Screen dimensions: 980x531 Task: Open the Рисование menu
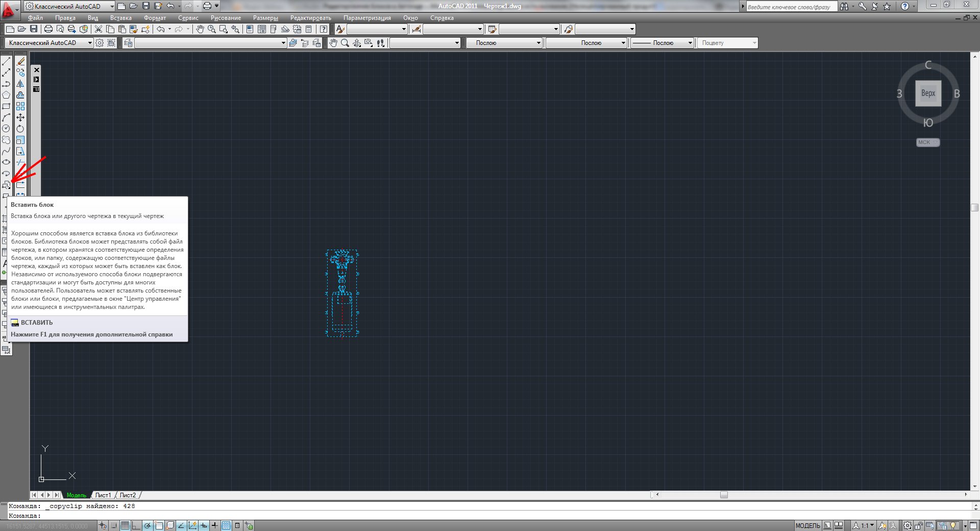click(226, 18)
